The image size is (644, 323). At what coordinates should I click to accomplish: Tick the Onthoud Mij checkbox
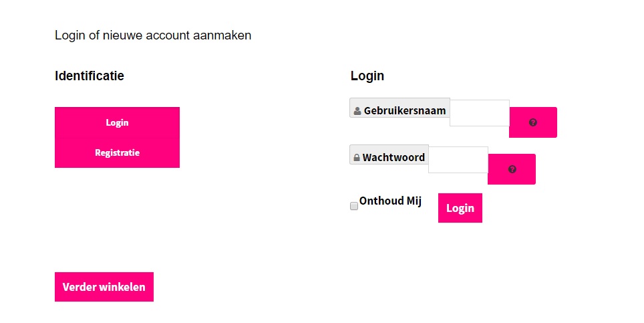point(354,207)
